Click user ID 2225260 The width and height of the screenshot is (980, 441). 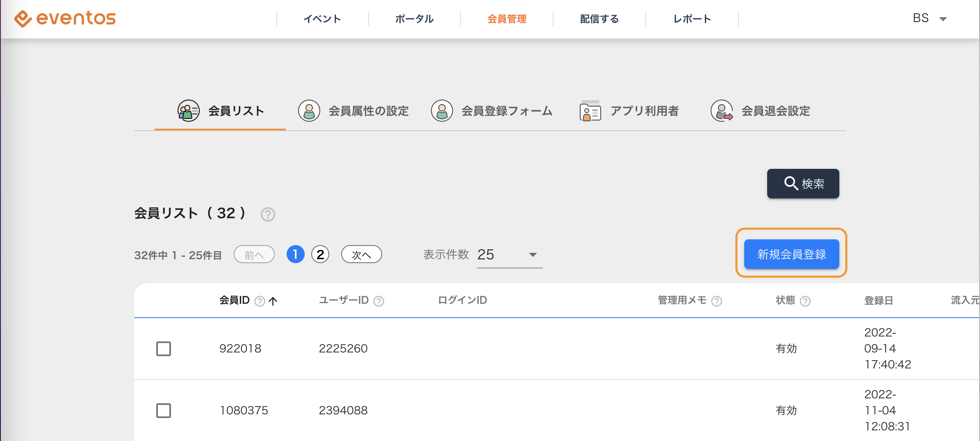(343, 349)
